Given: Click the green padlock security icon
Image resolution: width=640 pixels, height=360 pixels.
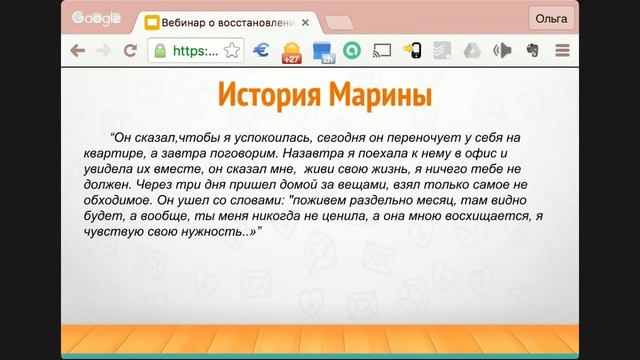Looking at the screenshot, I should [160, 51].
